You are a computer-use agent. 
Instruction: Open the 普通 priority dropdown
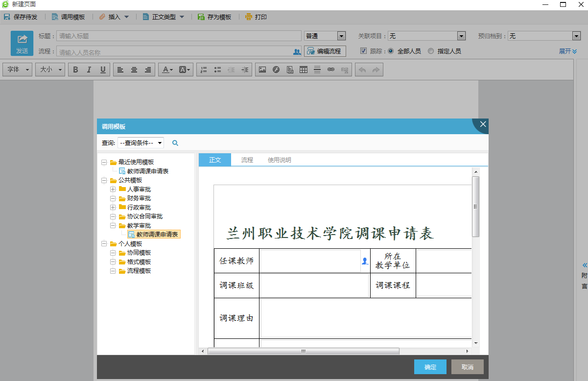[x=325, y=36]
